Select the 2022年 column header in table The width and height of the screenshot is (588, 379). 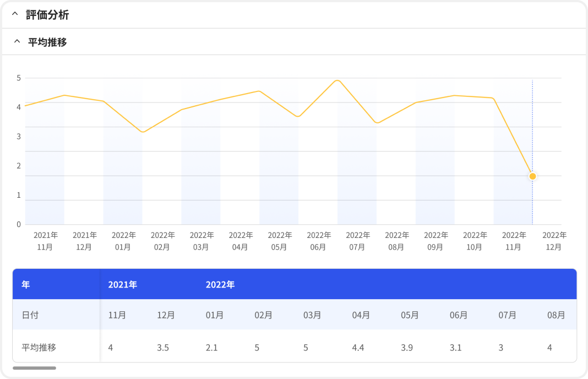coord(220,285)
